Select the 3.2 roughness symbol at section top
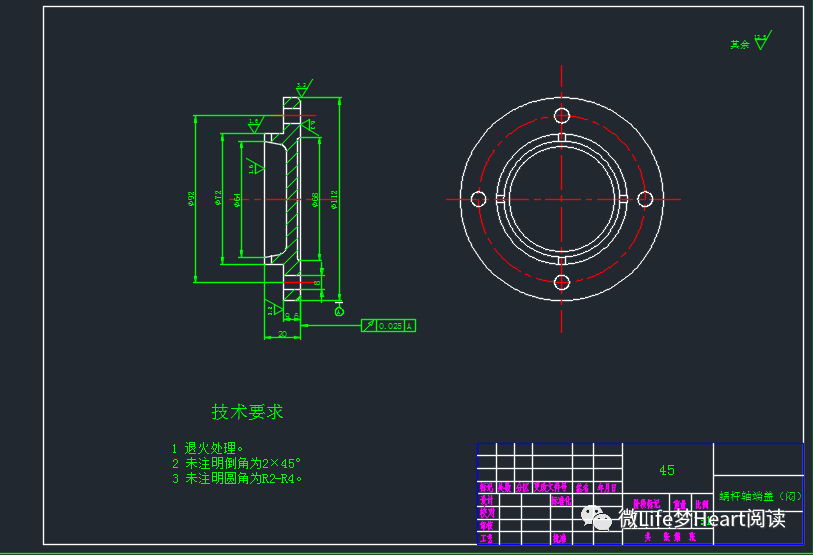Viewport: 813px width, 555px height. click(x=303, y=88)
